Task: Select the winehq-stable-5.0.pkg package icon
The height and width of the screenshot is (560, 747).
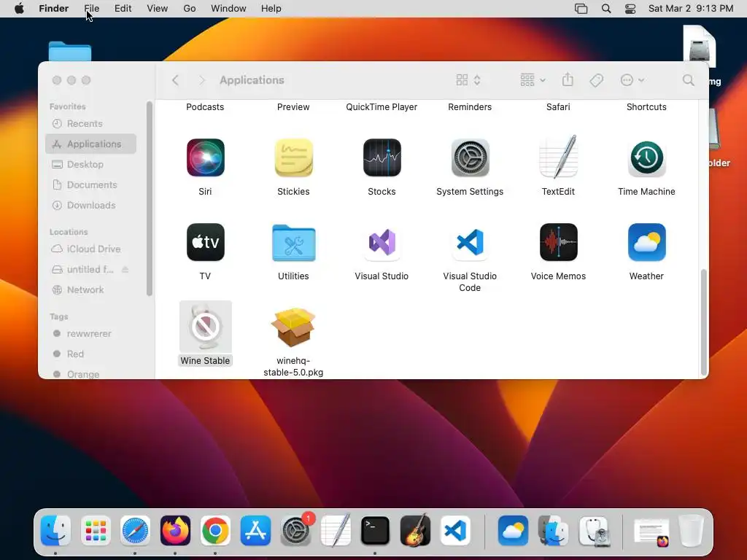Action: (x=293, y=327)
